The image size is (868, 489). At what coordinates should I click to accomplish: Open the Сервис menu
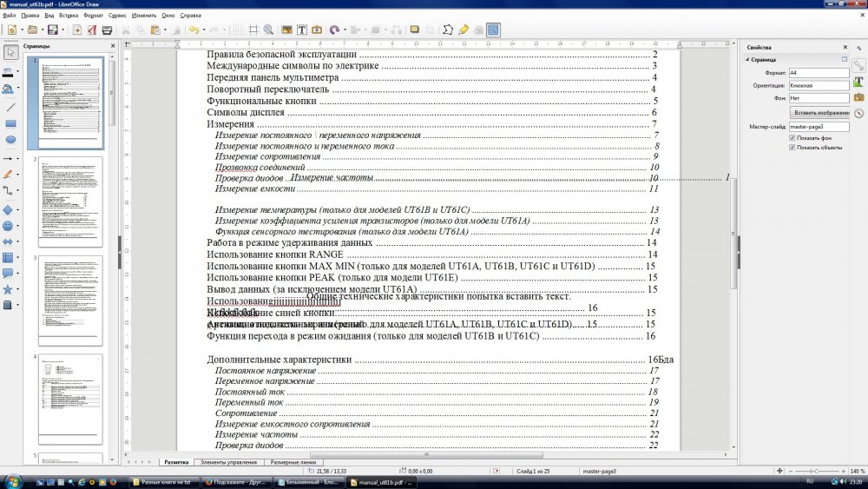[117, 16]
